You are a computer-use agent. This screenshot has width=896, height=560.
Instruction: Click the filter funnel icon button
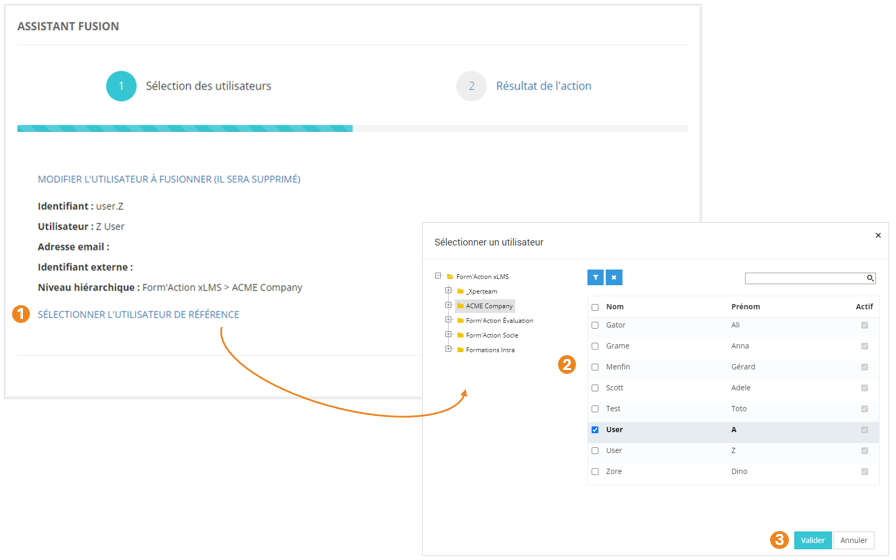(596, 277)
